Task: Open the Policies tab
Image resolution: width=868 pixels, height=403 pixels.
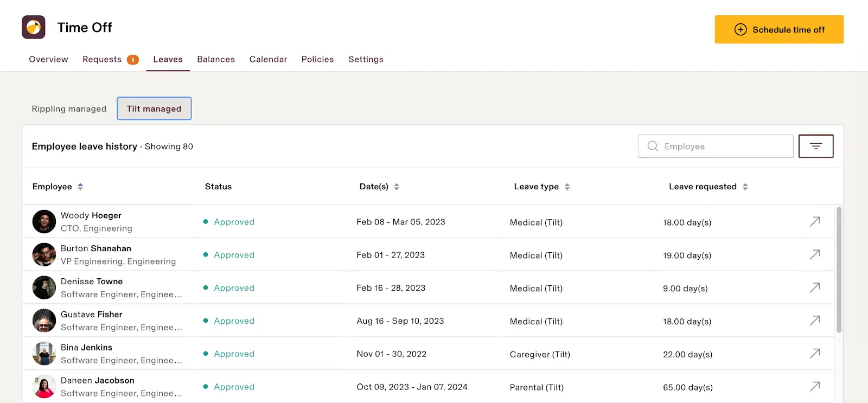Action: (317, 59)
